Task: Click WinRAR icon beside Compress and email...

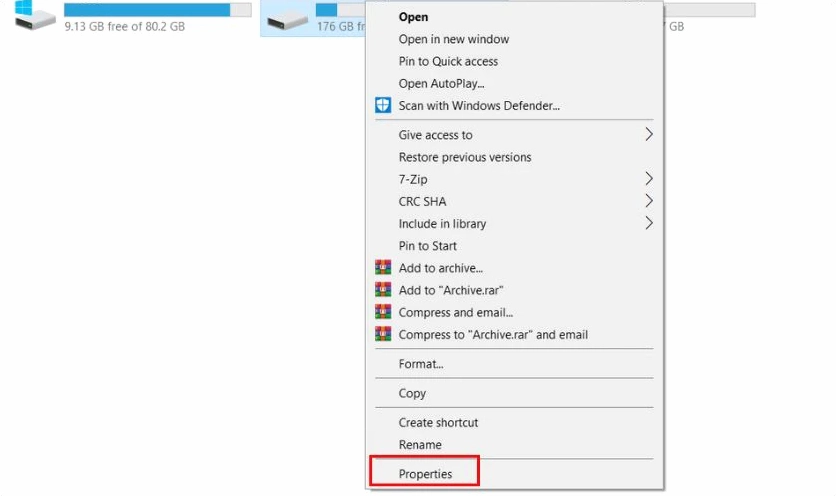Action: (x=383, y=312)
